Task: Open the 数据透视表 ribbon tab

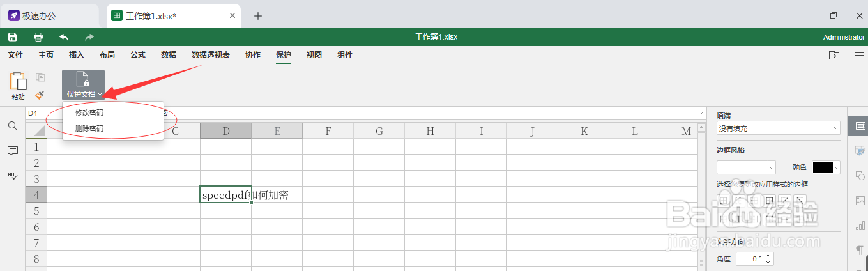Action: pyautogui.click(x=211, y=55)
